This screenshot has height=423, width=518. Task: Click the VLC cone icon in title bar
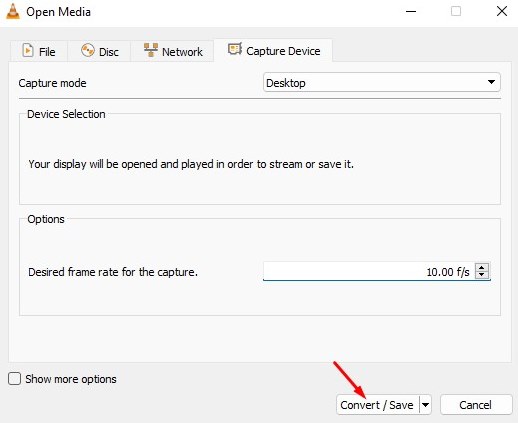click(13, 12)
